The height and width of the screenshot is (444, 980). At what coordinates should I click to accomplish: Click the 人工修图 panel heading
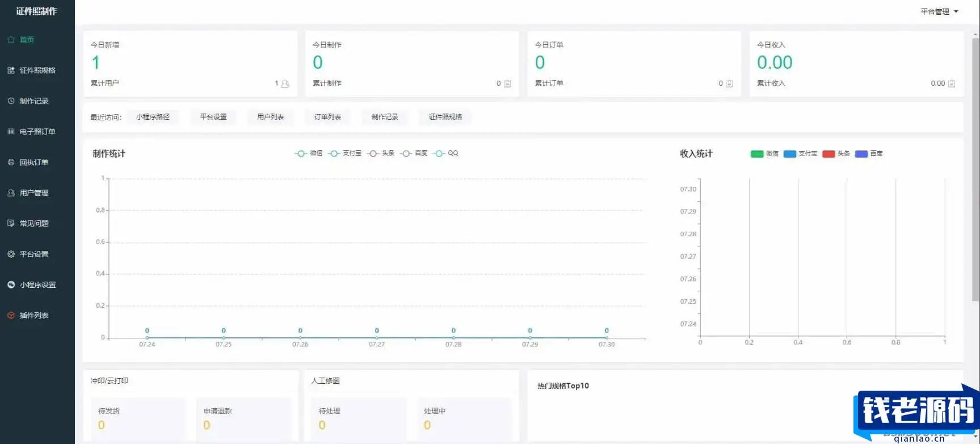coord(326,381)
